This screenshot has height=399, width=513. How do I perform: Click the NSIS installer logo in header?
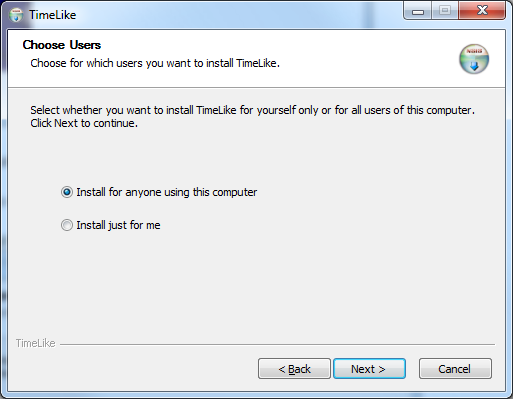click(x=474, y=59)
